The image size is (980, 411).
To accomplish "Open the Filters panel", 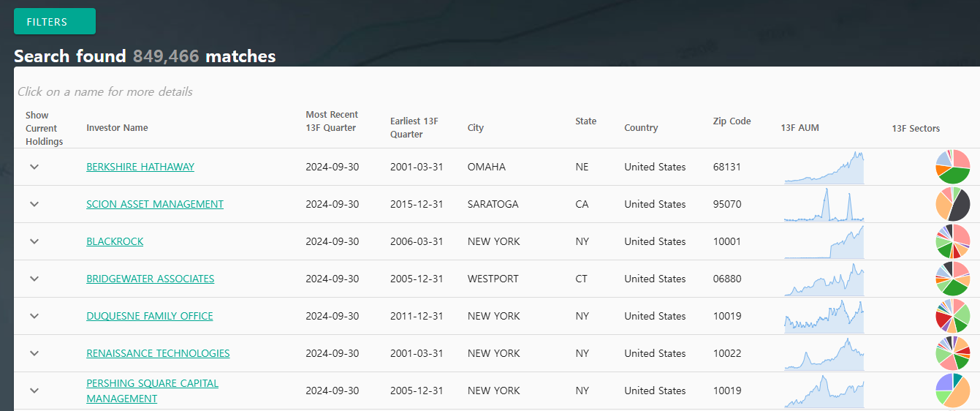I will click(55, 21).
